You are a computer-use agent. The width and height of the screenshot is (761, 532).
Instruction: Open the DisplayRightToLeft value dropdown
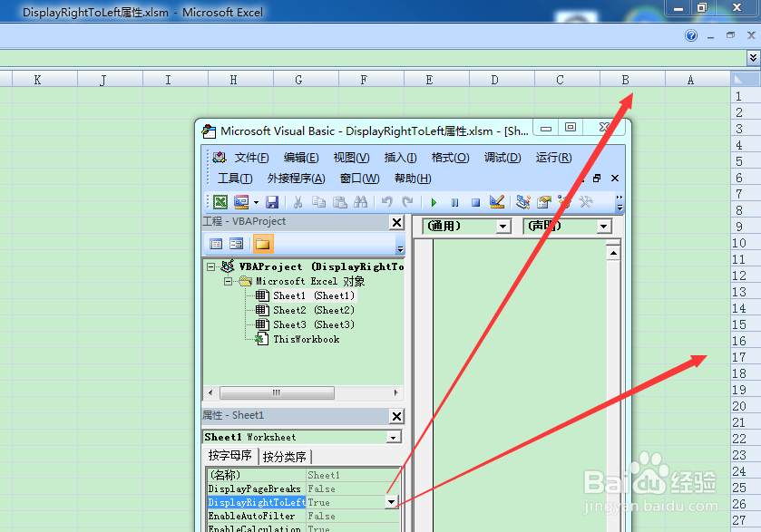click(391, 502)
